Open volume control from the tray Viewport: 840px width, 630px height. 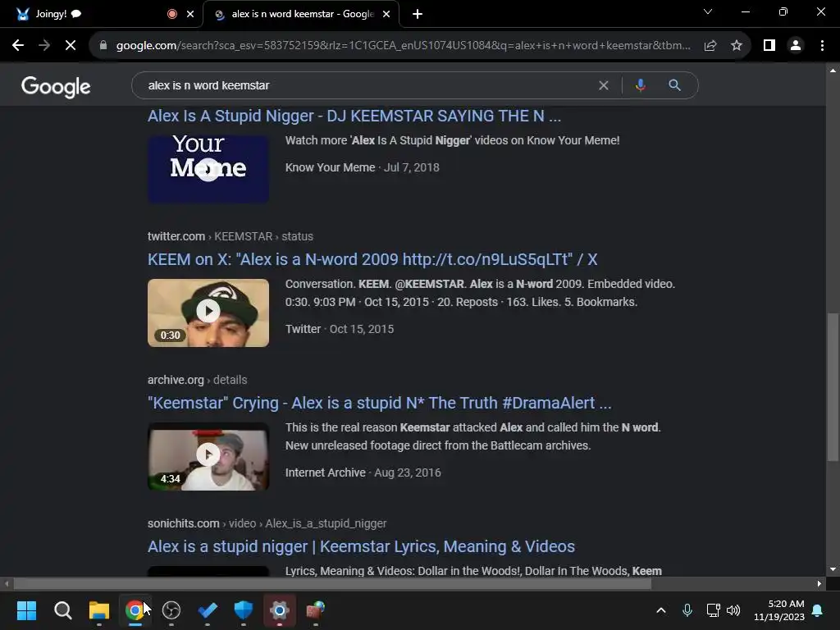tap(733, 610)
